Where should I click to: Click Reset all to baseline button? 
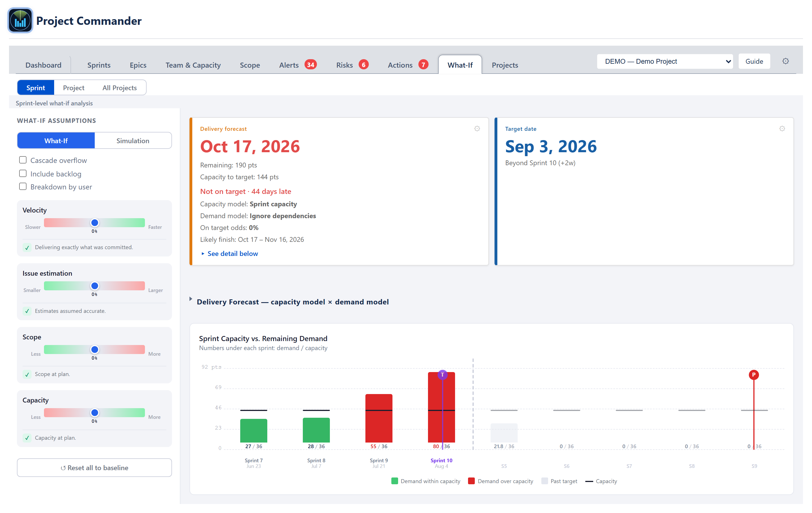(94, 468)
